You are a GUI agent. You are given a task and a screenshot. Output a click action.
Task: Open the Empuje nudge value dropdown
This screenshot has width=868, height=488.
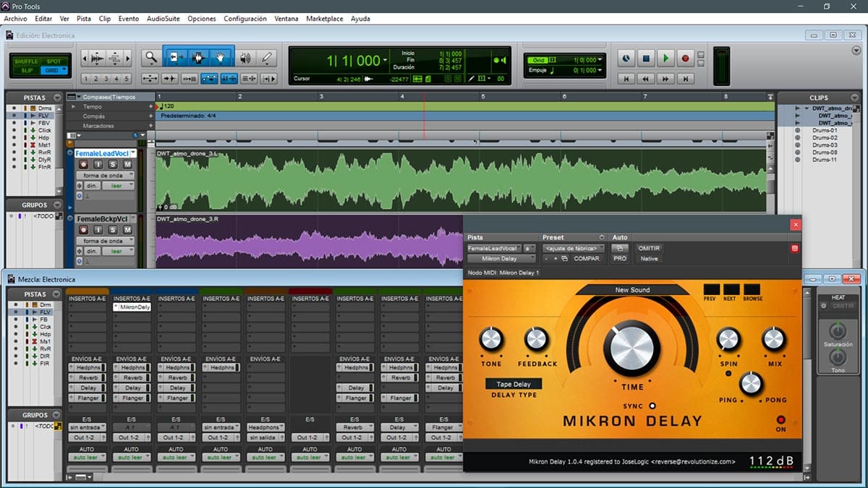[600, 70]
